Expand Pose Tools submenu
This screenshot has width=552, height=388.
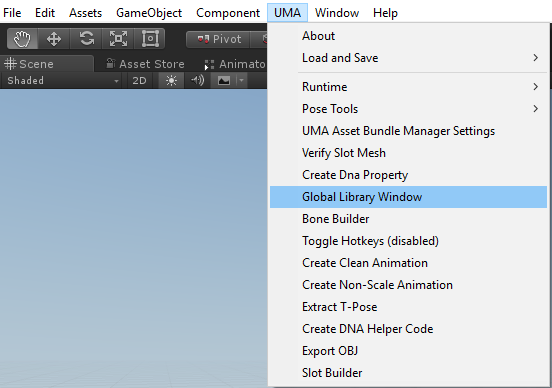point(408,109)
